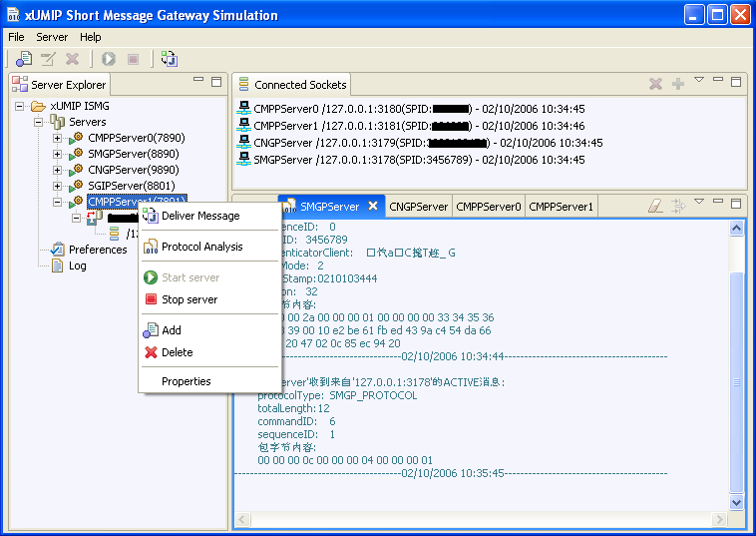This screenshot has height=536, width=756.
Task: Select SGIPServer(8801) in the tree
Action: tap(131, 186)
